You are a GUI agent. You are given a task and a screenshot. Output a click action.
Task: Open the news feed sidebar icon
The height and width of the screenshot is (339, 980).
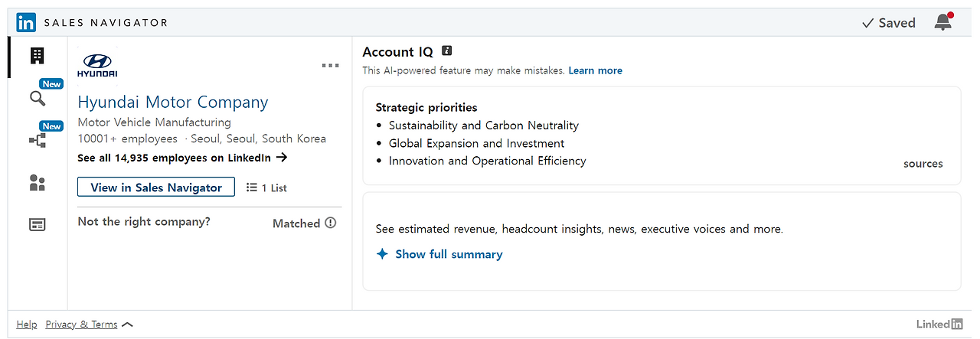click(37, 225)
